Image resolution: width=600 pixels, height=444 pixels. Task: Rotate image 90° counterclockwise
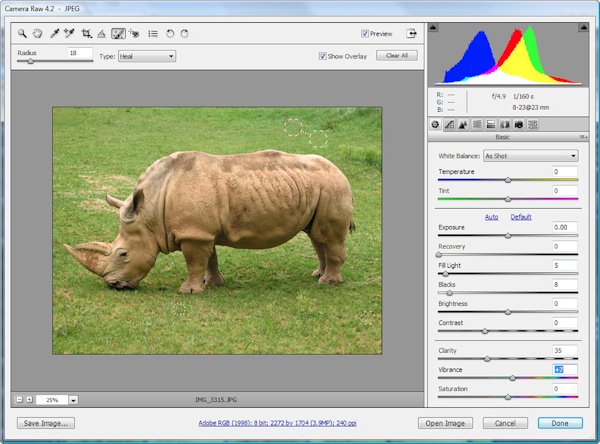click(170, 34)
